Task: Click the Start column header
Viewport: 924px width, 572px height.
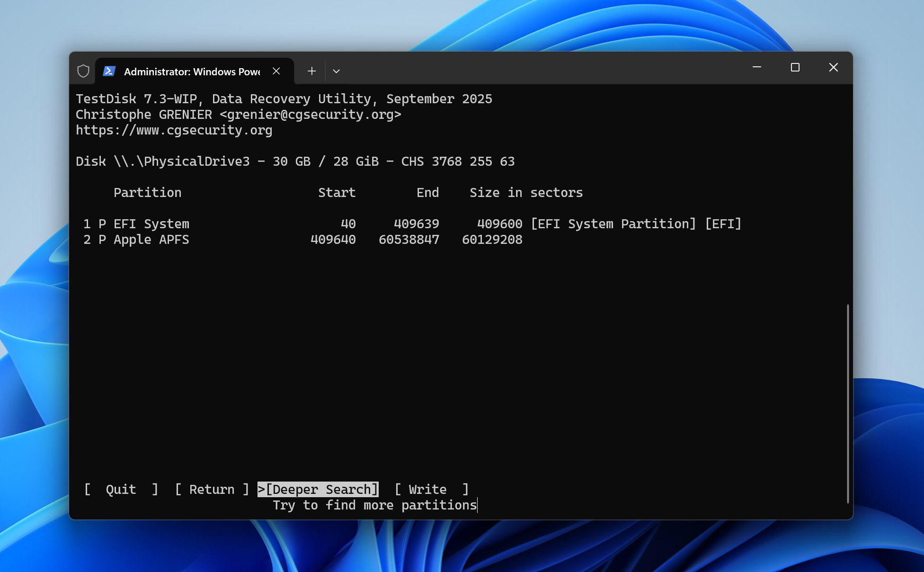Action: coord(337,193)
